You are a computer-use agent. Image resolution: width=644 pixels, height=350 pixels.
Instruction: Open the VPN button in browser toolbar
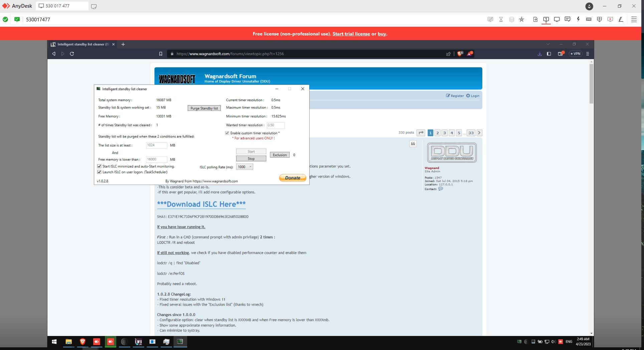click(x=576, y=54)
